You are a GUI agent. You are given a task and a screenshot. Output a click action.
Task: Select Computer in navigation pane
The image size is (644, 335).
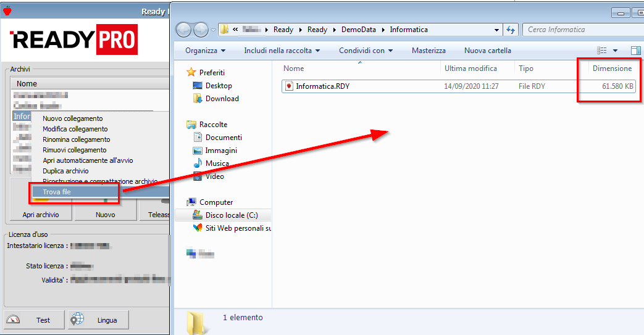tap(216, 202)
